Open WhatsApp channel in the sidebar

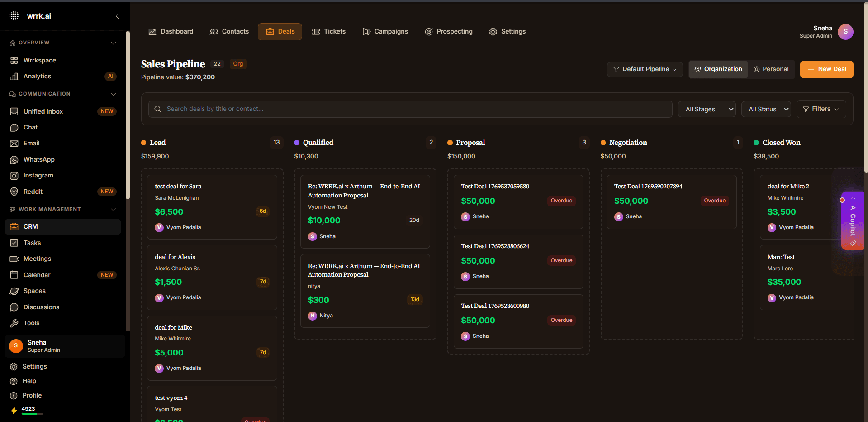click(x=38, y=159)
